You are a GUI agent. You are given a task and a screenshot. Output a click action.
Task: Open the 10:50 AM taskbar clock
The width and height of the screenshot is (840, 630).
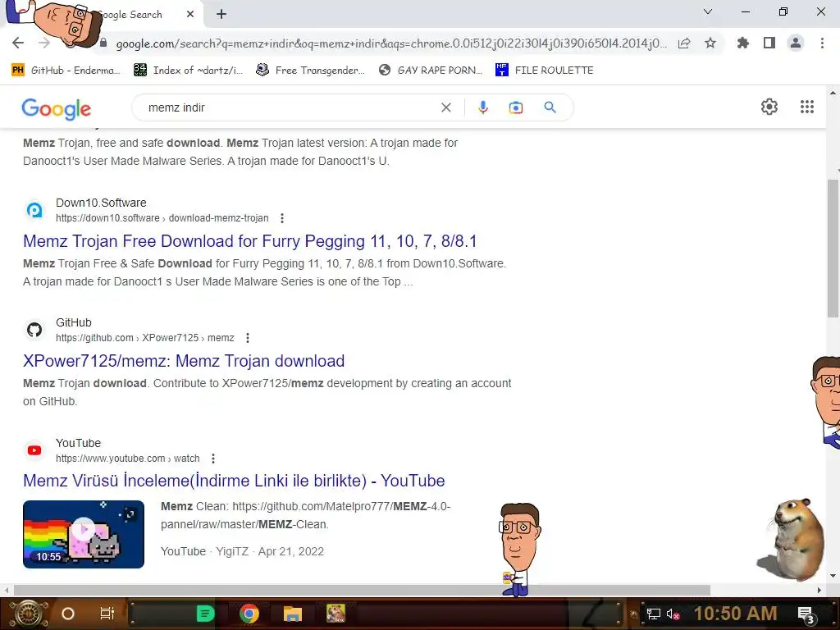click(x=736, y=614)
